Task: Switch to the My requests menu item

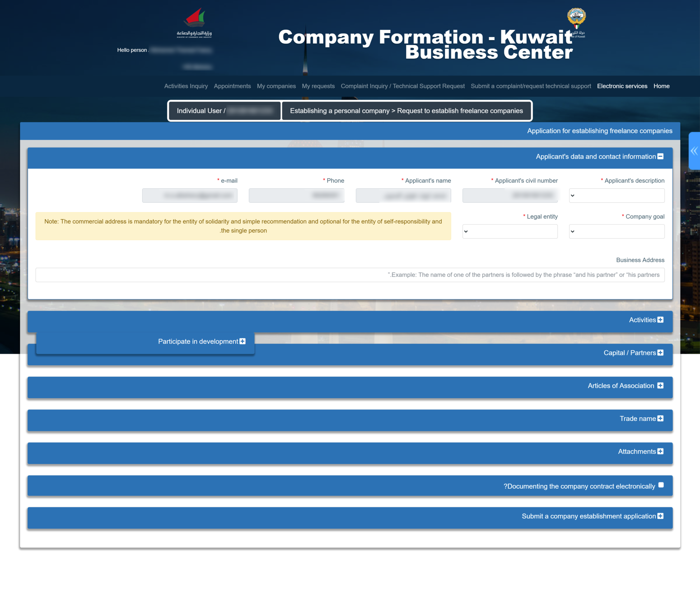Action: coord(318,86)
